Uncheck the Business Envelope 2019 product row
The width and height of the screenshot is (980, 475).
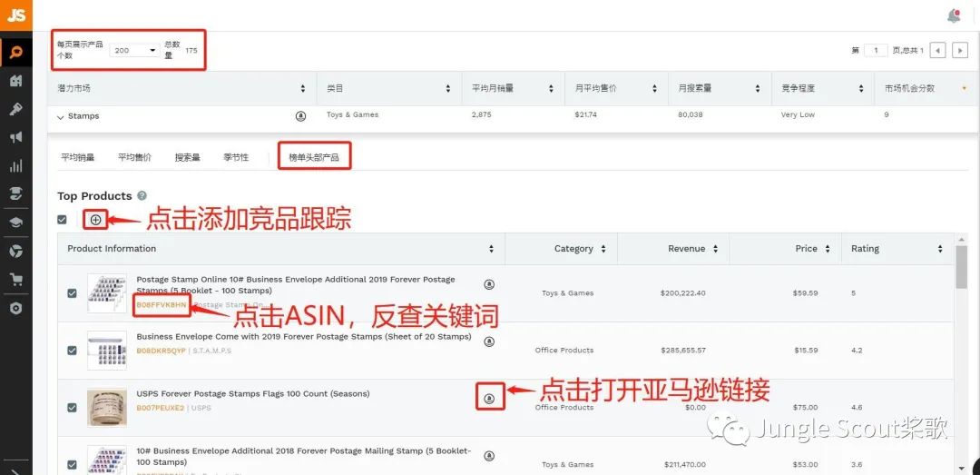[x=72, y=351]
